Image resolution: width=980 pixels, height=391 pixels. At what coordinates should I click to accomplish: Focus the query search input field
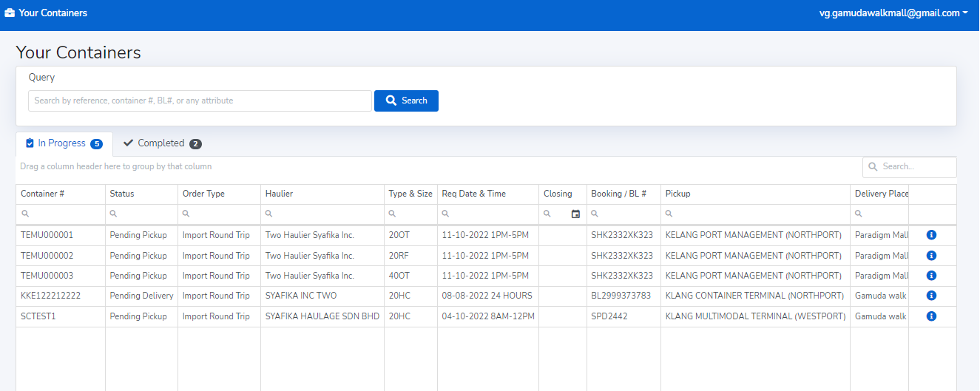tap(200, 101)
